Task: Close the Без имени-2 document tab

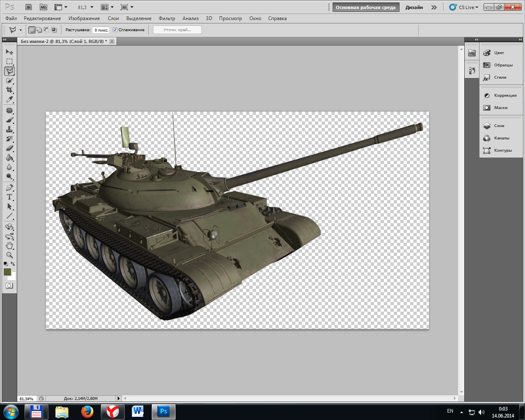Action: point(112,41)
